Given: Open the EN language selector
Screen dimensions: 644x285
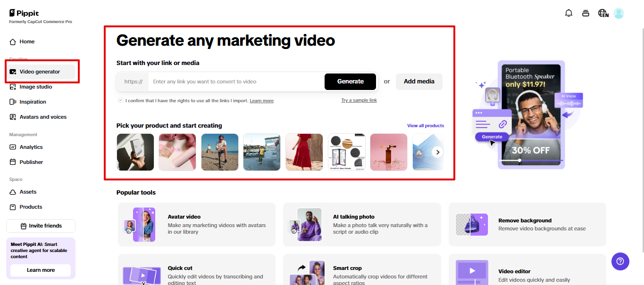Looking at the screenshot, I should (602, 13).
